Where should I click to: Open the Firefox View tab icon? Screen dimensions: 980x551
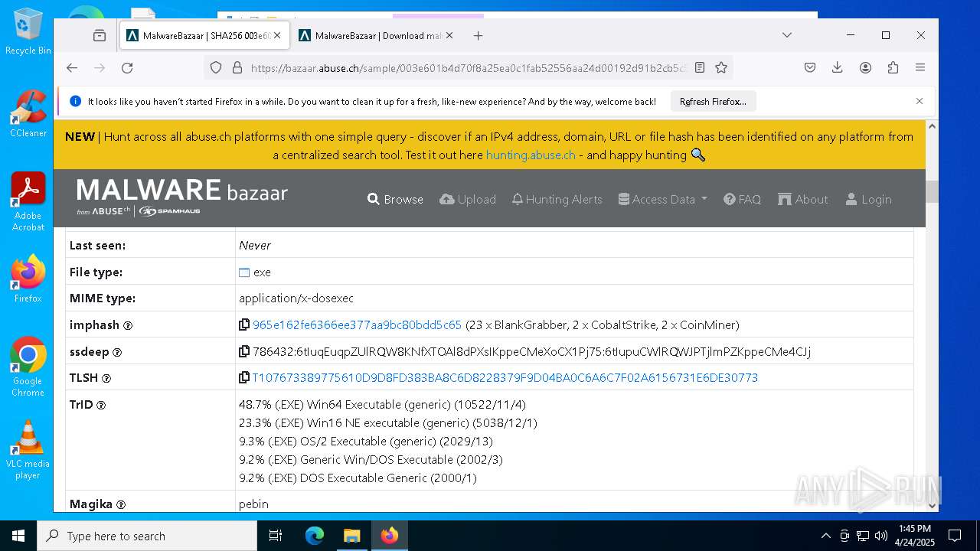pos(100,35)
